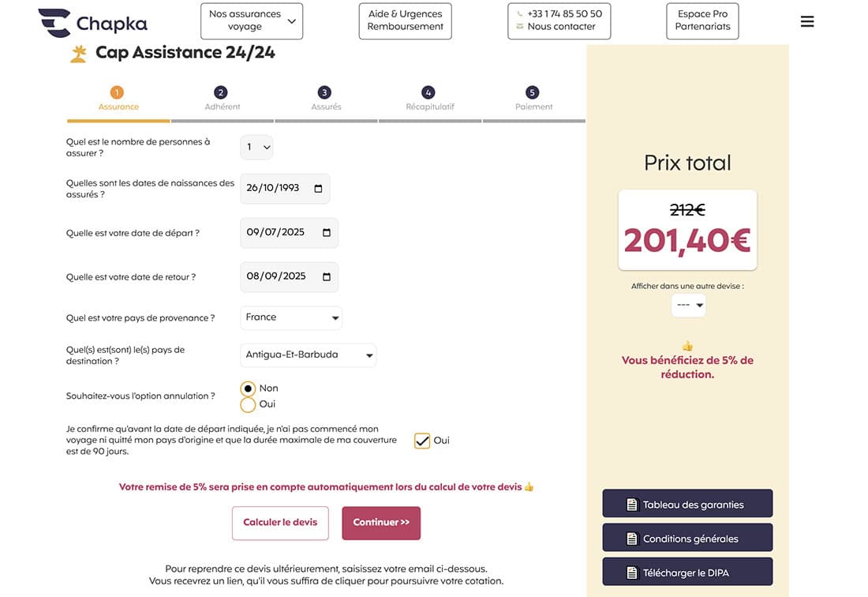
Task: Open the Nos assurances voyage menu
Action: point(251,21)
